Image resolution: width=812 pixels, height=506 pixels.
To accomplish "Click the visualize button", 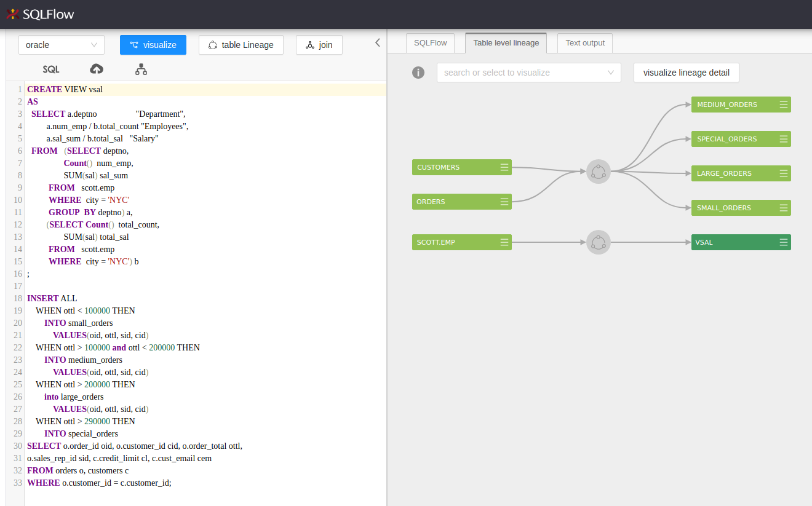I will click(x=153, y=45).
